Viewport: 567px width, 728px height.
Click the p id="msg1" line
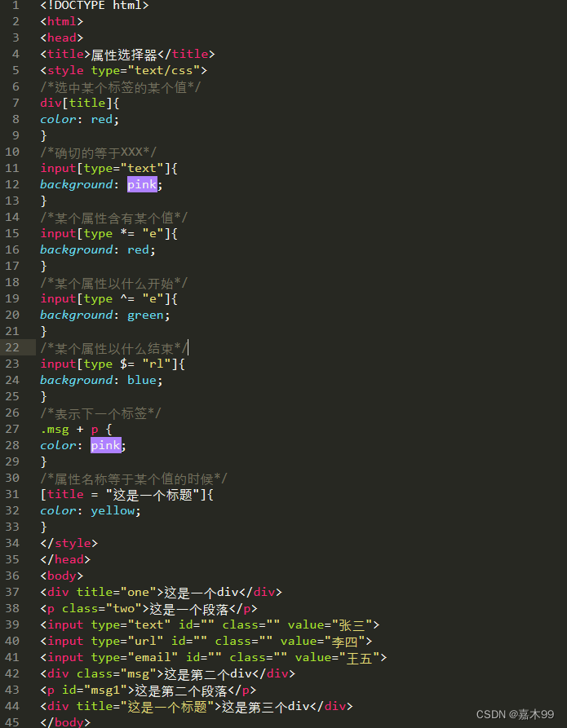coord(148,690)
